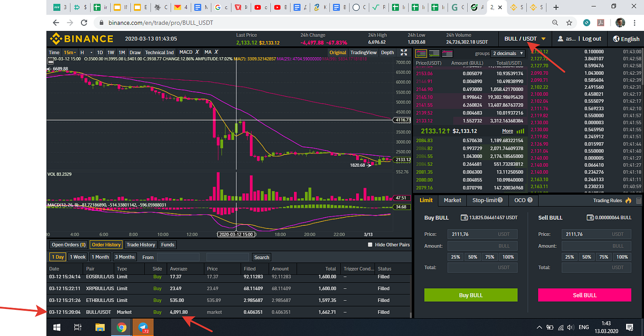Open the Trade History tab
Viewport: 644px width, 336px height.
(x=141, y=245)
